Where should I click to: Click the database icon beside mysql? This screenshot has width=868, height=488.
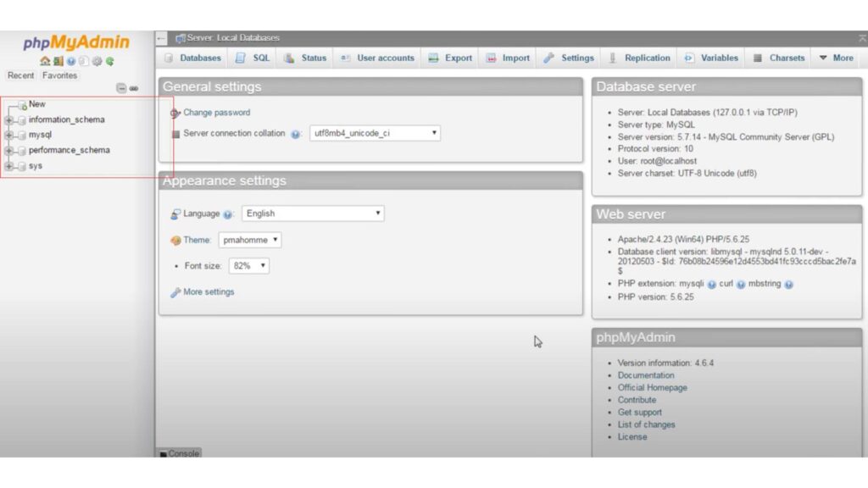(21, 135)
